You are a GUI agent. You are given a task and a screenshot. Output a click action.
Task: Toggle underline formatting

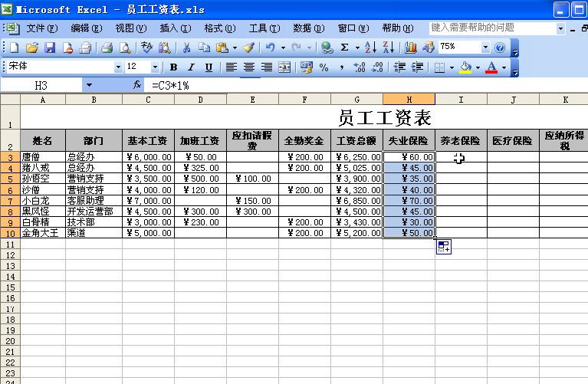click(209, 67)
